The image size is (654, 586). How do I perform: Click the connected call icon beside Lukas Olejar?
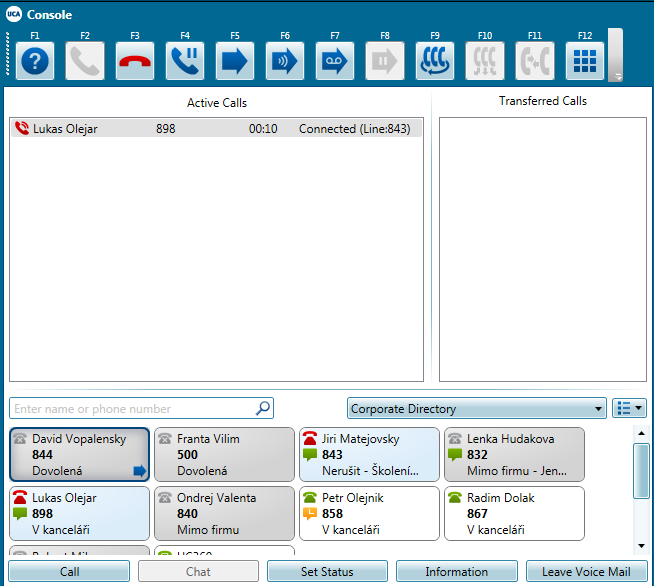(22, 128)
